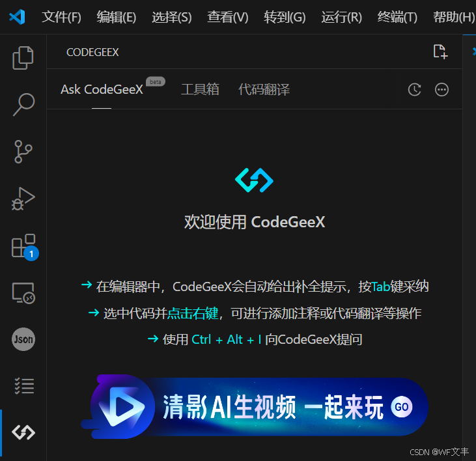Click the Tab key highlighted text
The width and height of the screenshot is (476, 461).
(380, 286)
